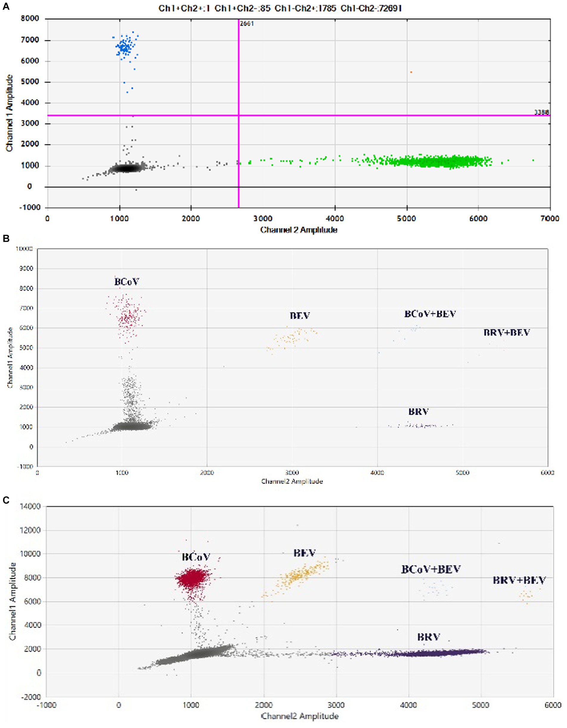
Task: Click the 'BRV+BEV' label in panel B
Action: (507, 332)
